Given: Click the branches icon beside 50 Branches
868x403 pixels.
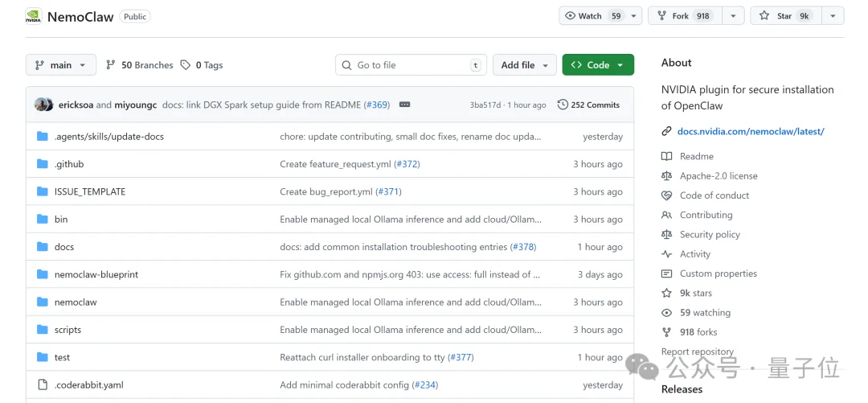Looking at the screenshot, I should (x=111, y=65).
